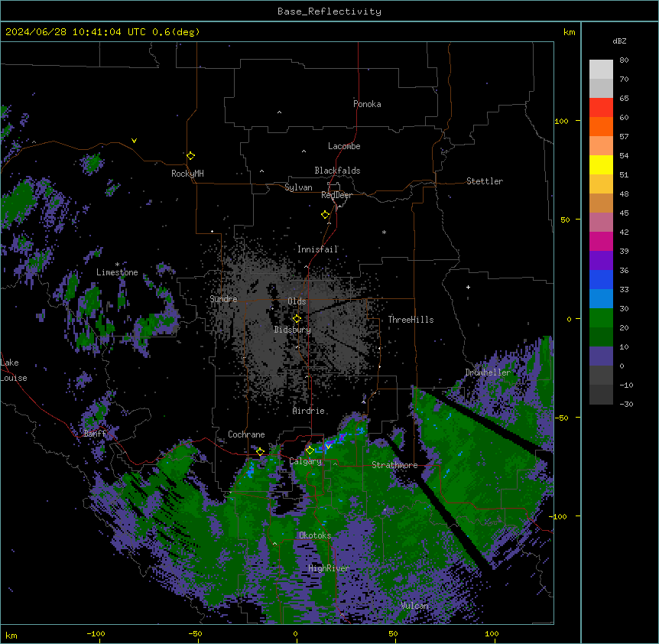This screenshot has width=659, height=644.
Task: Click the yellow diamond marker under Cochrane
Action: click(x=260, y=452)
